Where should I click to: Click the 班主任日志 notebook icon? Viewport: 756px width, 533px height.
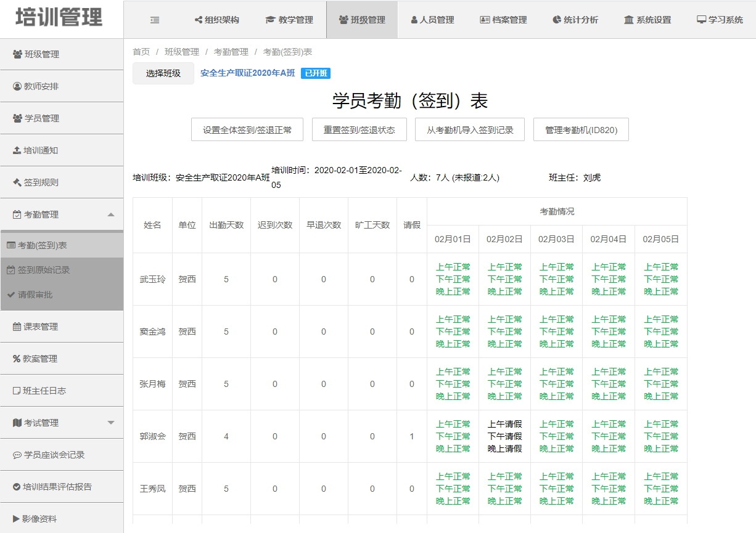tap(17, 391)
